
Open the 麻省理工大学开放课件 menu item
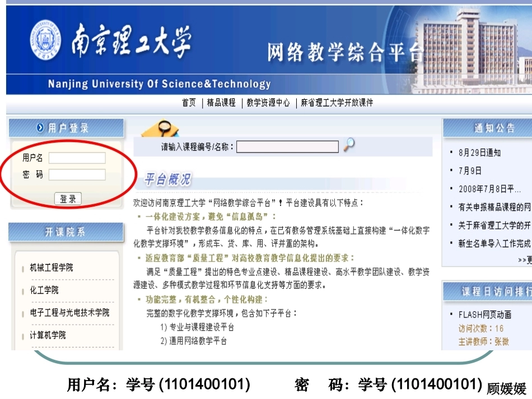337,103
